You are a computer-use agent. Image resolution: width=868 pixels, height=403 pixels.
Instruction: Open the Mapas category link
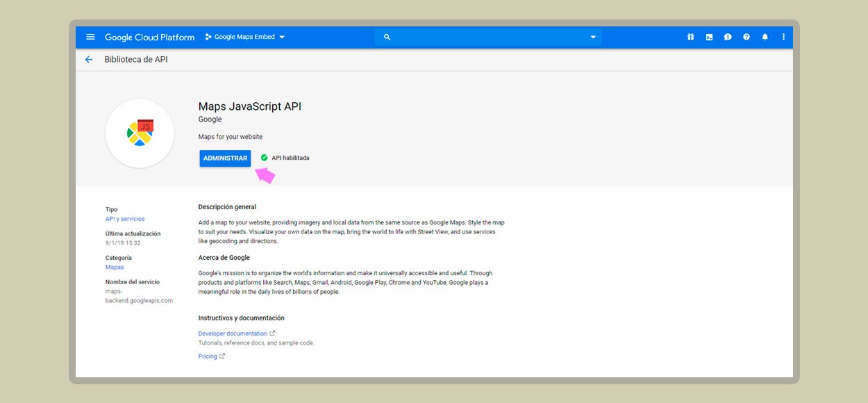pyautogui.click(x=115, y=268)
